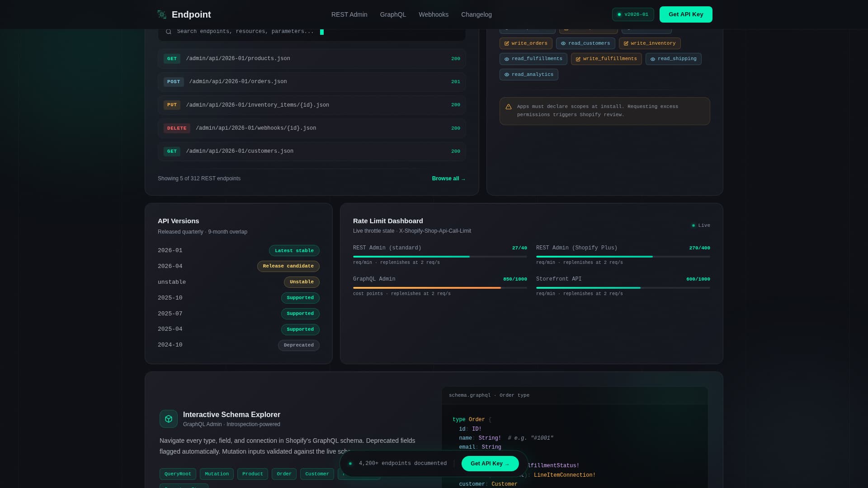The image size is (868, 488).
Task: Click the GraphQL Admin rate limit bar
Action: pyautogui.click(x=439, y=288)
